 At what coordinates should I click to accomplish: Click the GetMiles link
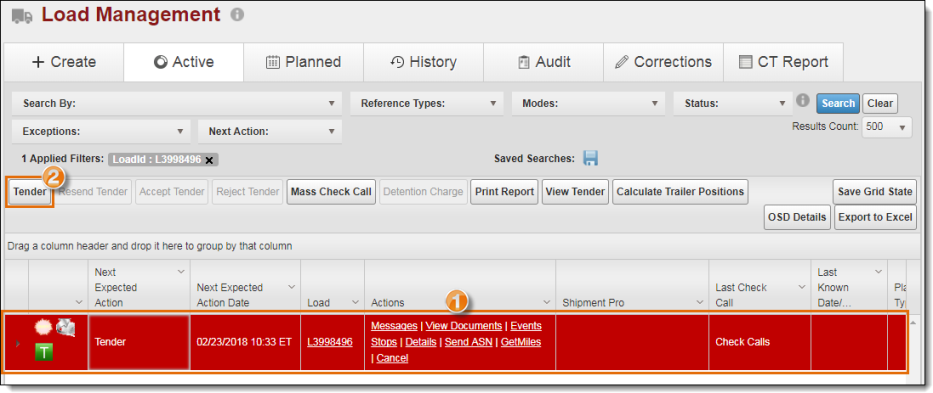pos(521,342)
